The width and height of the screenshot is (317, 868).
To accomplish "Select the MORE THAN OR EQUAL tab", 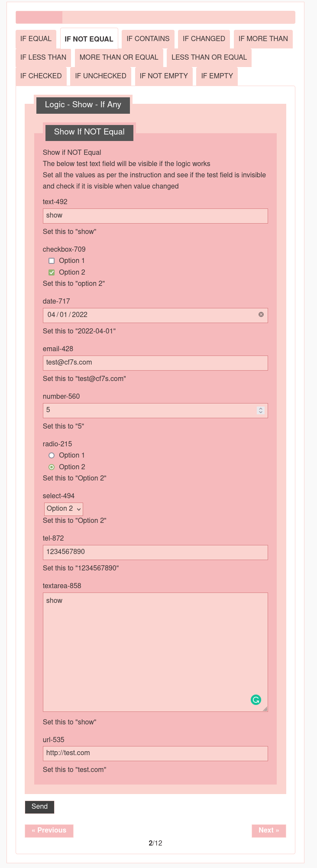I will 119,58.
